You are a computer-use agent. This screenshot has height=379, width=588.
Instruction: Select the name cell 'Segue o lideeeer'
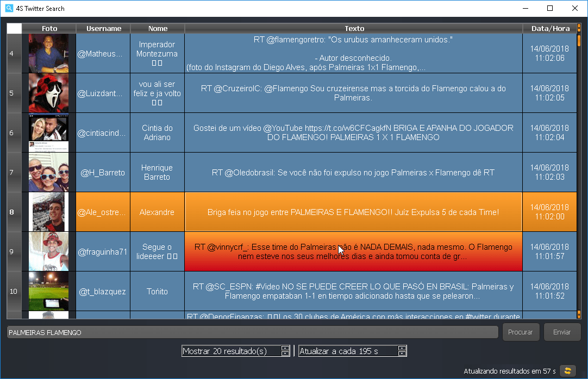[158, 251]
